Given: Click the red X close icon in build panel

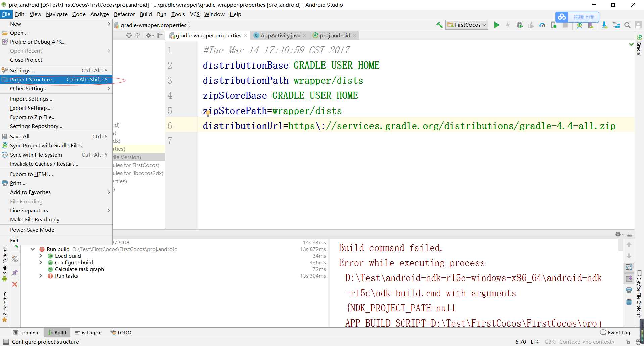Looking at the screenshot, I should pos(15,284).
